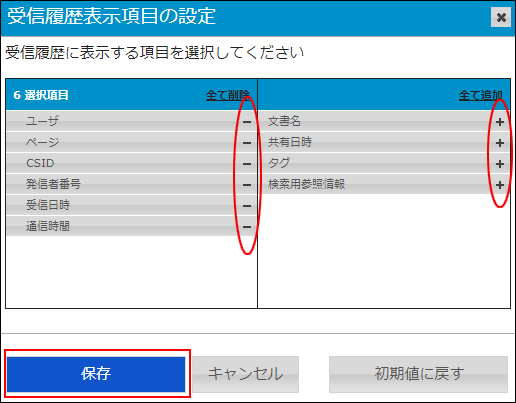Add 検索用参照情報 with plus icon

click(499, 185)
